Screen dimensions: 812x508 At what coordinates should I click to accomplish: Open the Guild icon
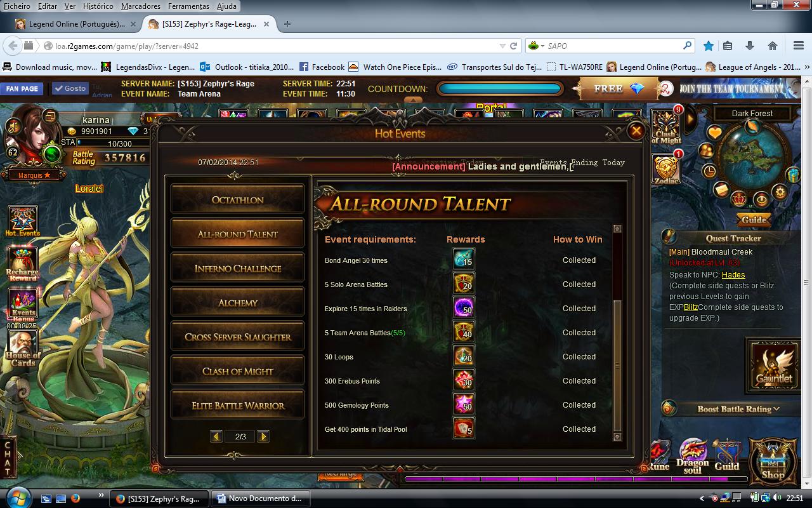pyautogui.click(x=726, y=455)
